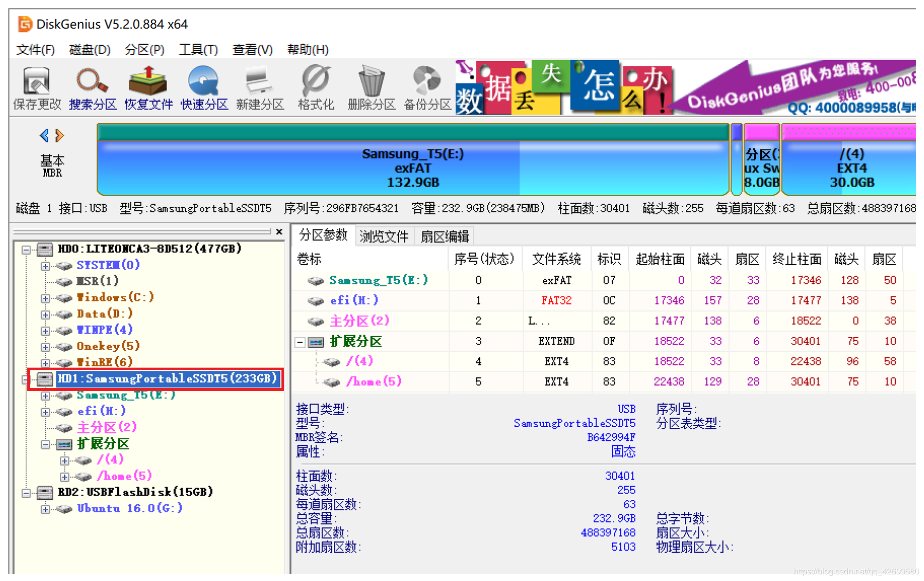Launch the 恢复文件 recover files tool
This screenshot has width=924, height=581.
148,88
